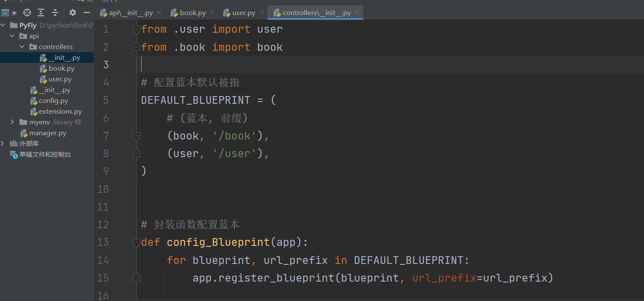644x301 pixels.
Task: Close the api\__init__.py tab
Action: 159,13
